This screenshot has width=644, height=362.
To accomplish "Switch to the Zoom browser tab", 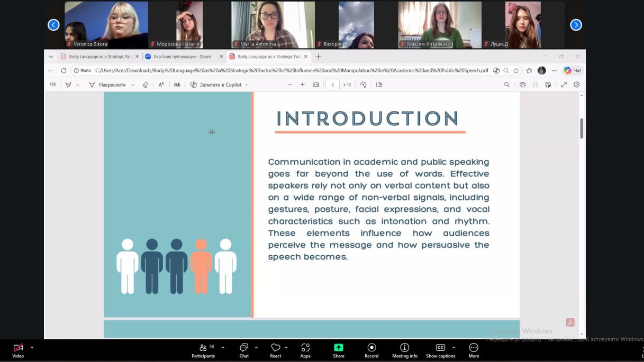I will [182, 57].
